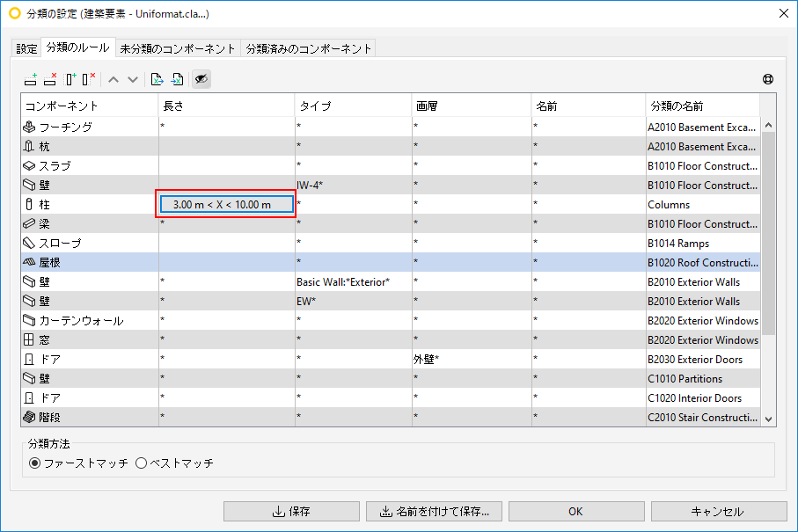Image resolution: width=798 pixels, height=532 pixels.
Task: Select Basic Wall:*Exterior* type cell
Action: pyautogui.click(x=354, y=281)
